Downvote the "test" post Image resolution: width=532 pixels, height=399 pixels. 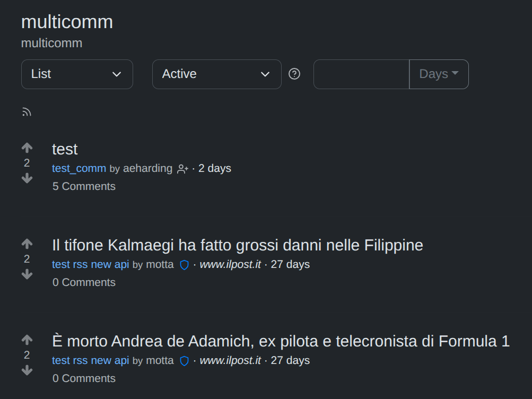(x=27, y=178)
